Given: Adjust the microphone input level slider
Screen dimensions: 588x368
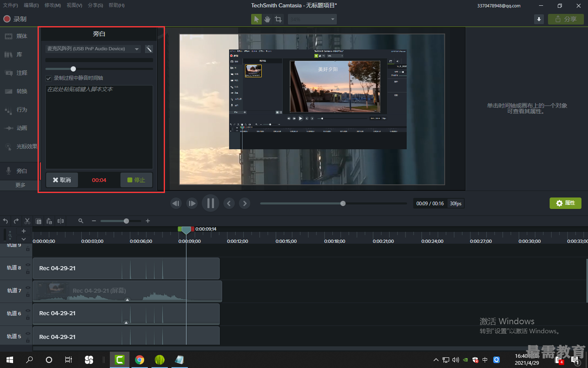Looking at the screenshot, I should click(x=73, y=69).
